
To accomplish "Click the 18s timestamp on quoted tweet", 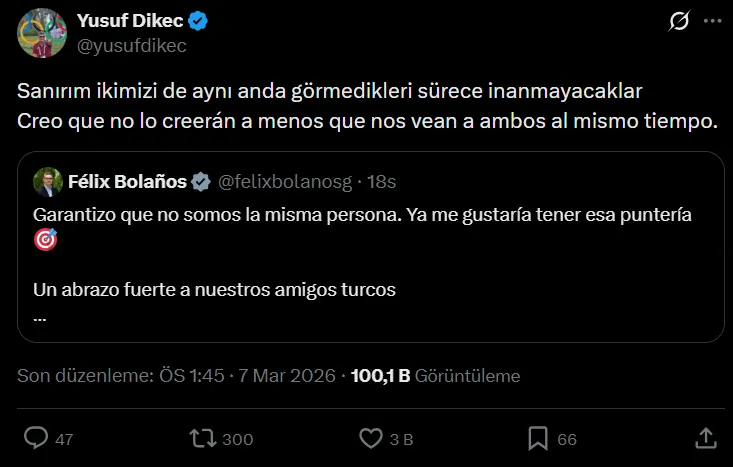I will click(x=383, y=181).
